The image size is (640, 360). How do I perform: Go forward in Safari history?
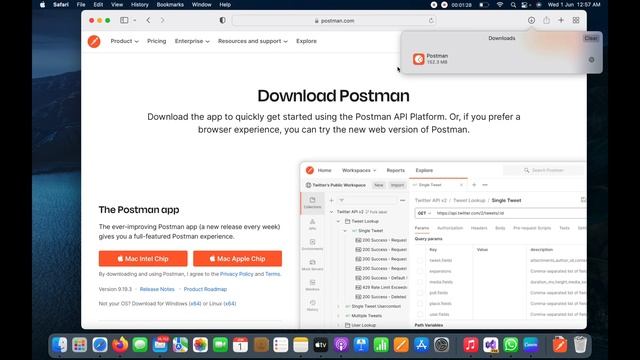[x=162, y=20]
